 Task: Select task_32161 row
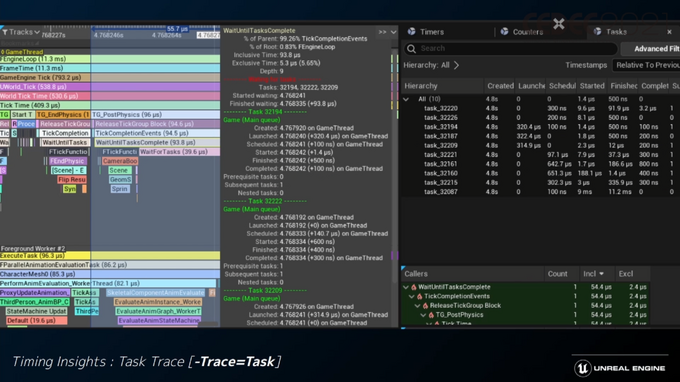540,164
